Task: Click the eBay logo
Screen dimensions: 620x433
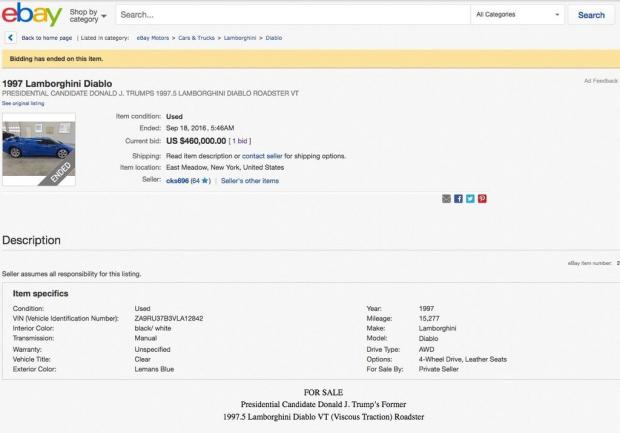Action: (x=32, y=15)
